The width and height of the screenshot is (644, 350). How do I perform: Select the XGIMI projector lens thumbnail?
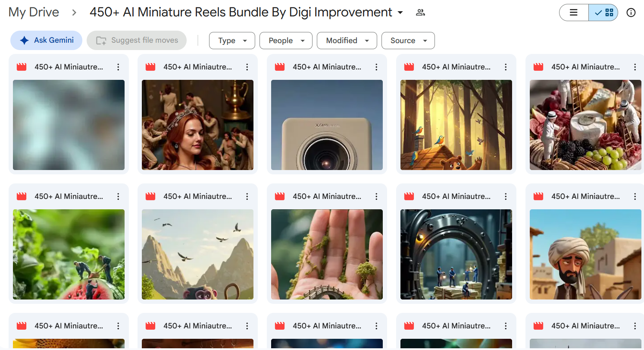point(327,125)
